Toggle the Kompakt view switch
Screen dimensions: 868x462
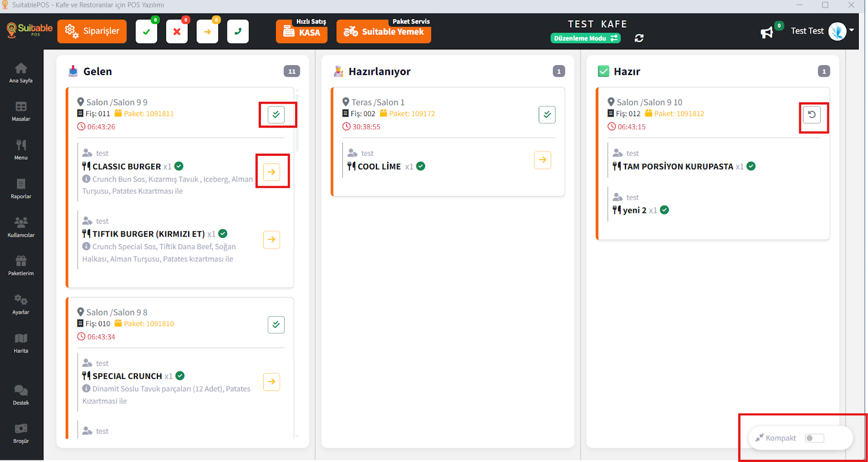[814, 438]
